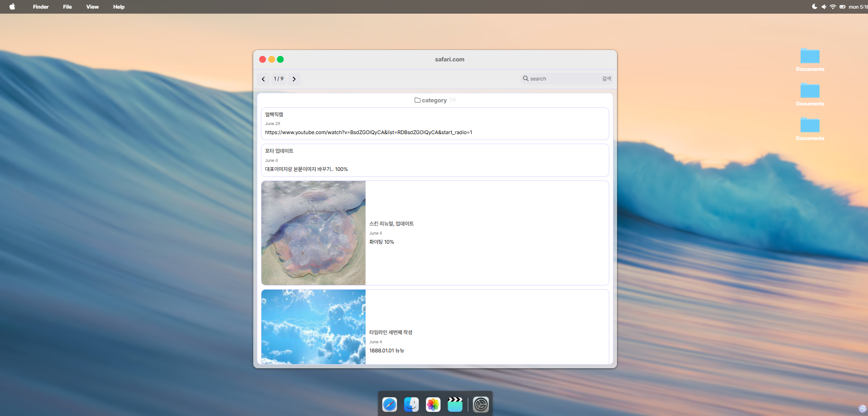Launch Photos flower icon in dock
868x416 pixels.
[x=433, y=404]
